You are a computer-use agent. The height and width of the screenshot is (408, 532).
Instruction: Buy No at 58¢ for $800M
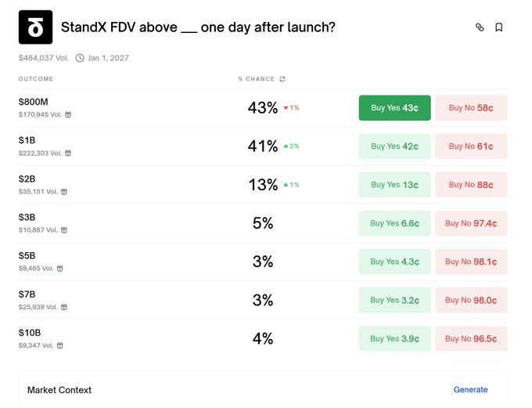(471, 108)
